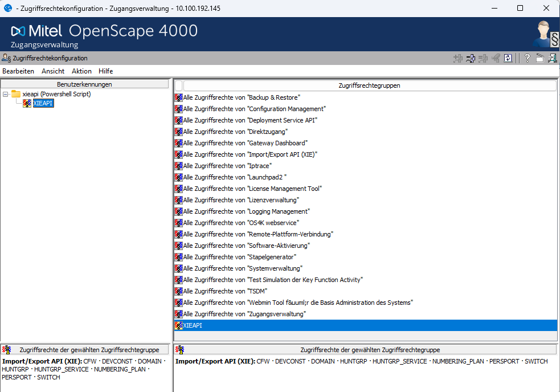This screenshot has height=392, width=560.
Task: Select XIEAPI under the xieapi folder
Action: point(43,103)
